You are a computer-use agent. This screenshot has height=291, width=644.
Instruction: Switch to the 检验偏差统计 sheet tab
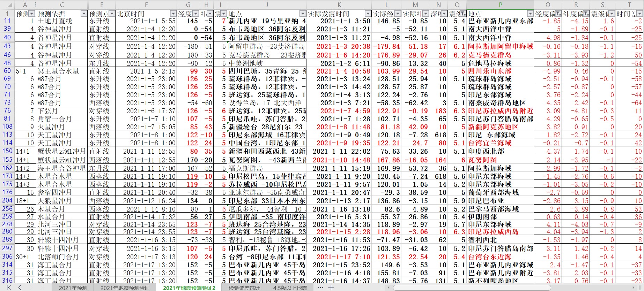(x=244, y=288)
